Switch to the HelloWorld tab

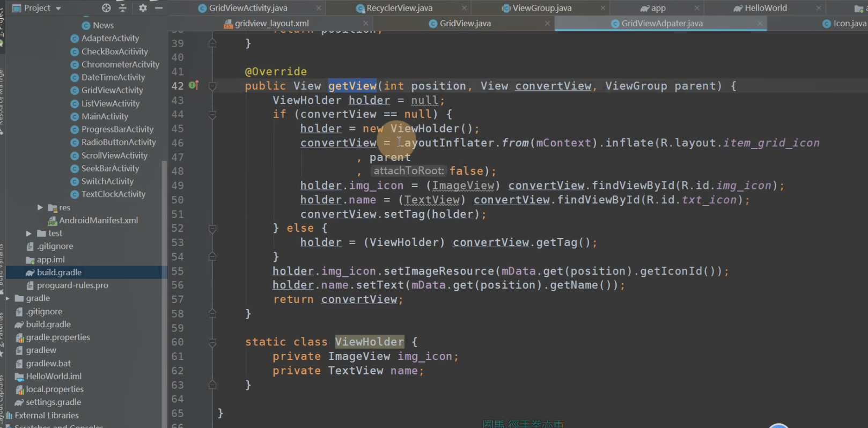pos(760,8)
